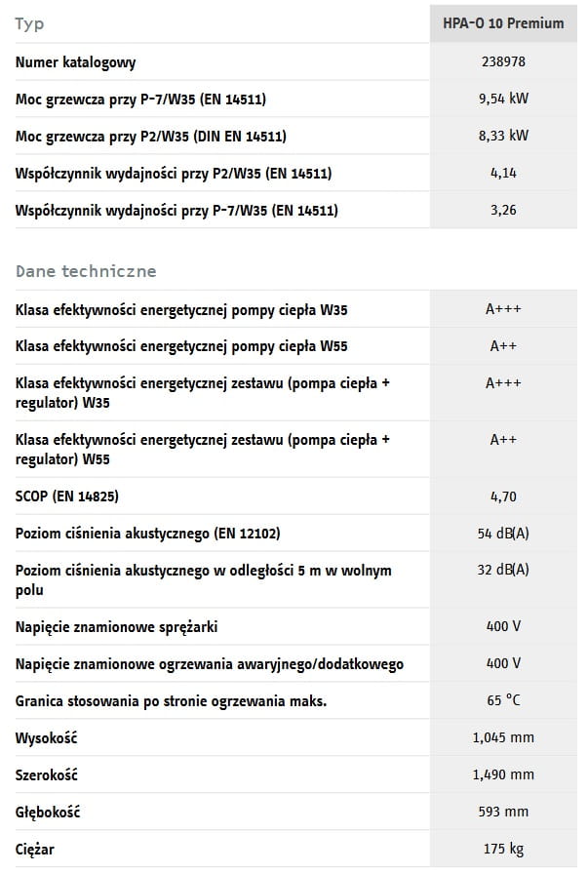Viewport: 588px width, 873px height.
Task: Click the SCOP (EN 14825) label
Action: (67, 496)
